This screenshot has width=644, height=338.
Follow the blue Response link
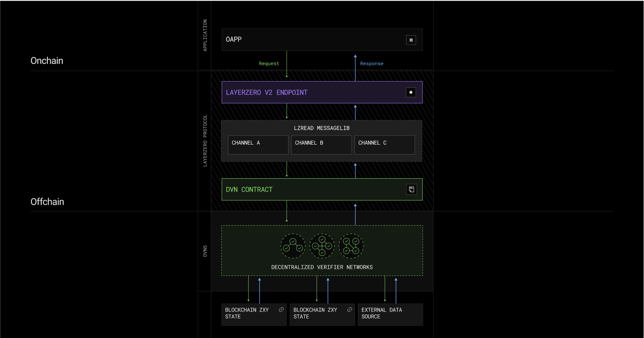pyautogui.click(x=372, y=63)
